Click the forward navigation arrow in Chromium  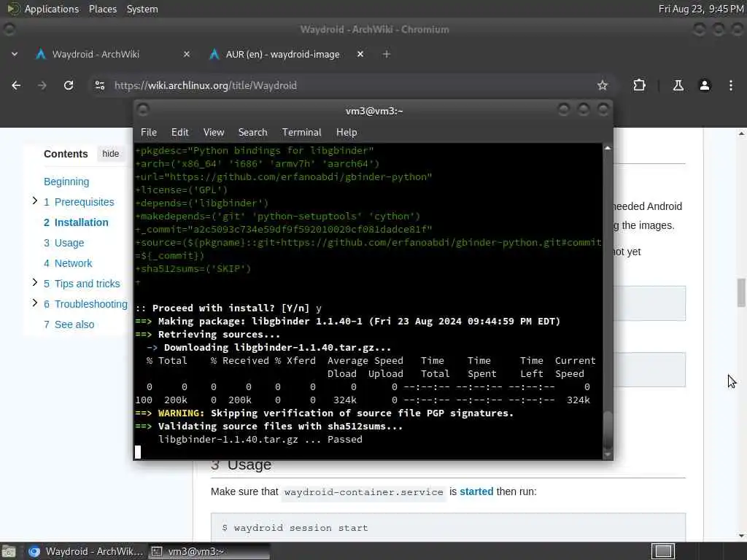point(42,86)
